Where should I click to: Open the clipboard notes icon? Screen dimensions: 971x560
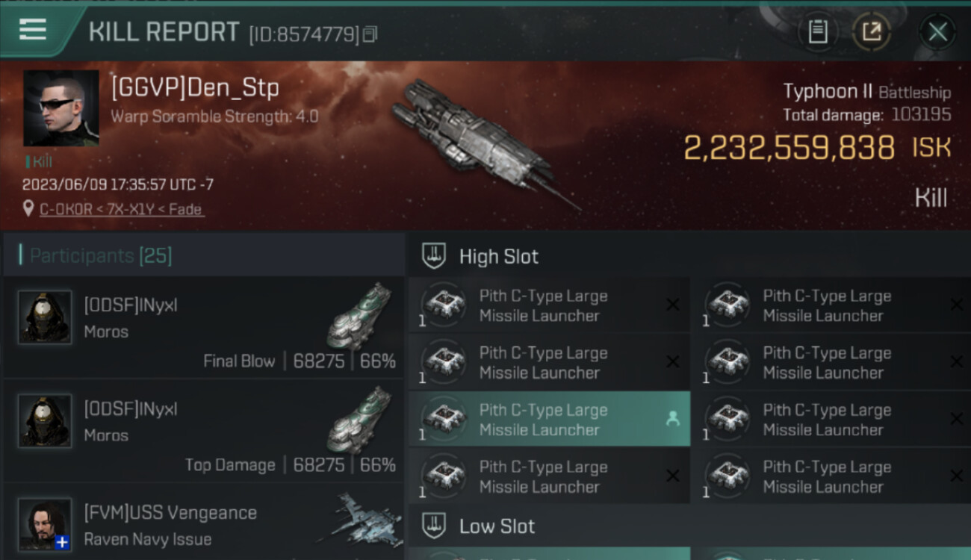(818, 32)
